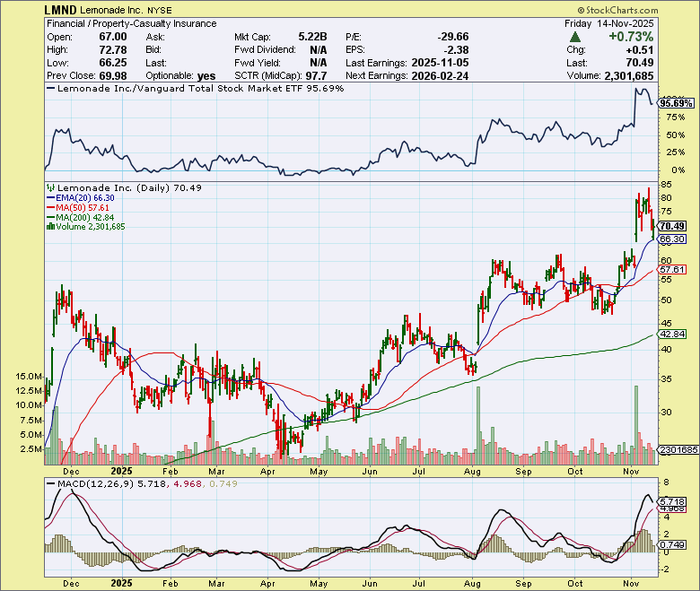The height and width of the screenshot is (591, 700).
Task: Click the Nov label on MACD panel axis
Action: pos(631,584)
